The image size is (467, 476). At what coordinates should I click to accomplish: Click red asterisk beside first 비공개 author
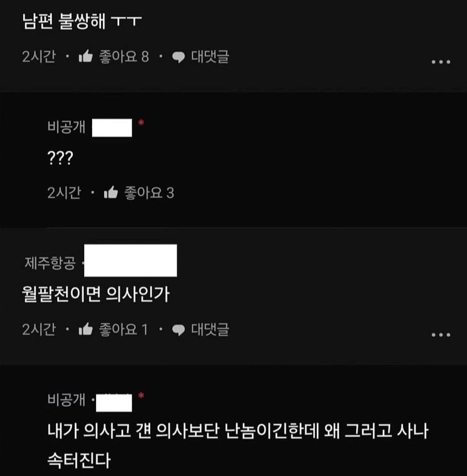point(141,123)
